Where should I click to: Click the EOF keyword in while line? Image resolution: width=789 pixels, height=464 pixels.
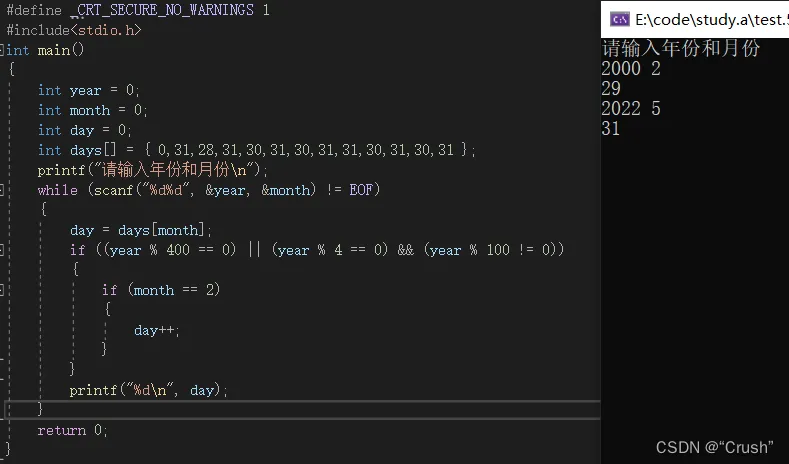tap(361, 190)
